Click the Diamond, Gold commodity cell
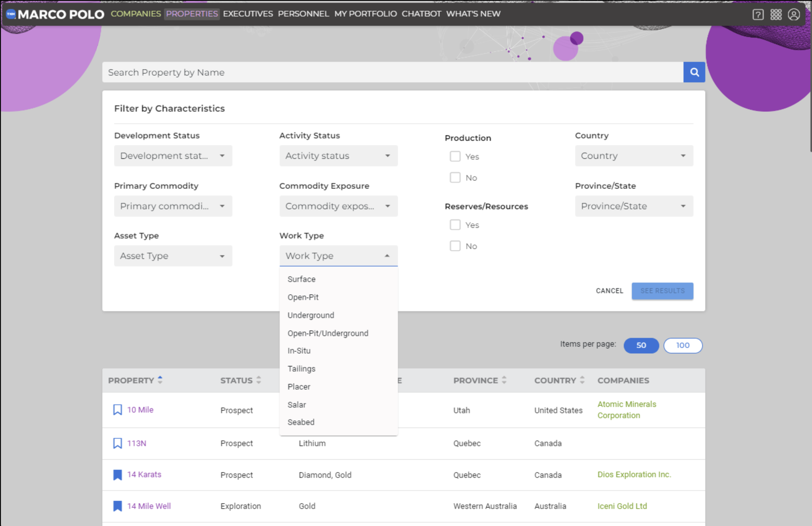Image resolution: width=812 pixels, height=526 pixels. pos(325,475)
